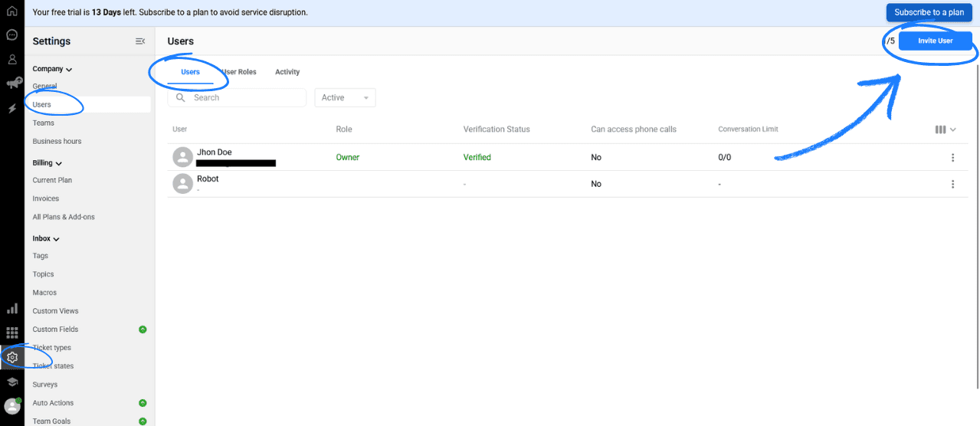This screenshot has width=980, height=426.
Task: Click the 0/0 conversation limit value
Action: coord(725,158)
